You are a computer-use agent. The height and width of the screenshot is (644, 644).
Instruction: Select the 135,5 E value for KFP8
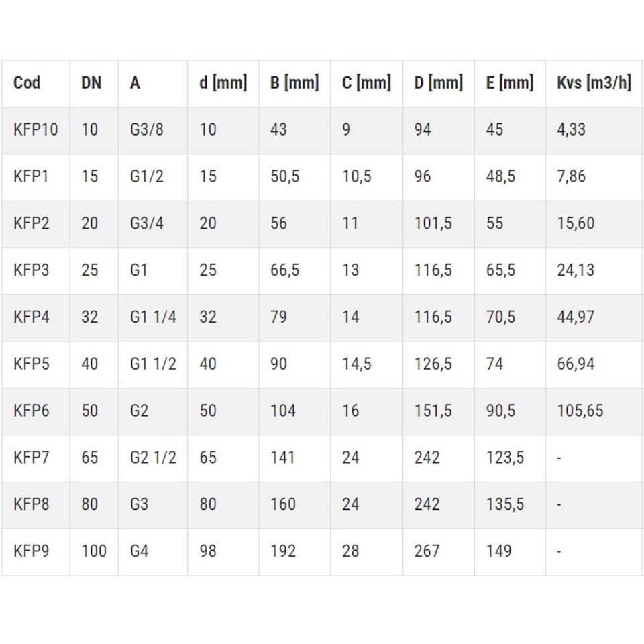click(x=504, y=504)
